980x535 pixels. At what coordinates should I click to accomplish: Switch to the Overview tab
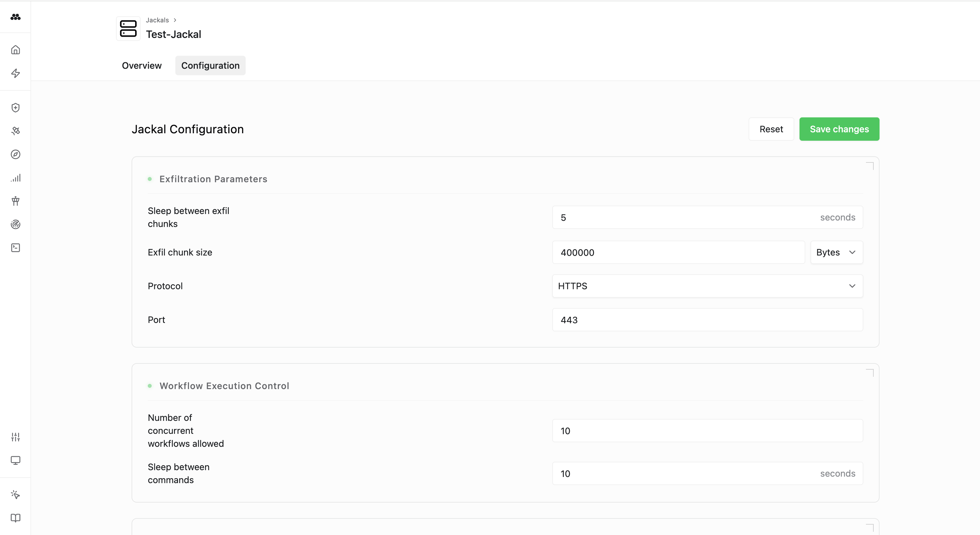click(142, 65)
